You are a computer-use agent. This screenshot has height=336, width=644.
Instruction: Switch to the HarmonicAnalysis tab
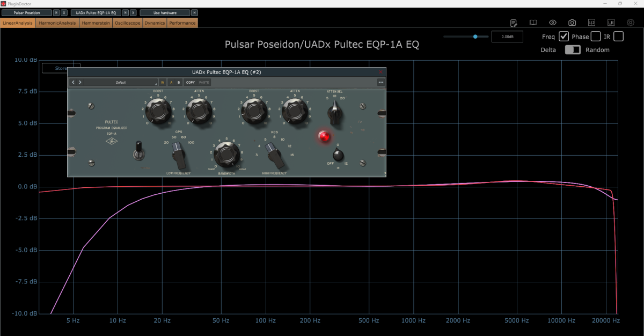[x=57, y=23]
